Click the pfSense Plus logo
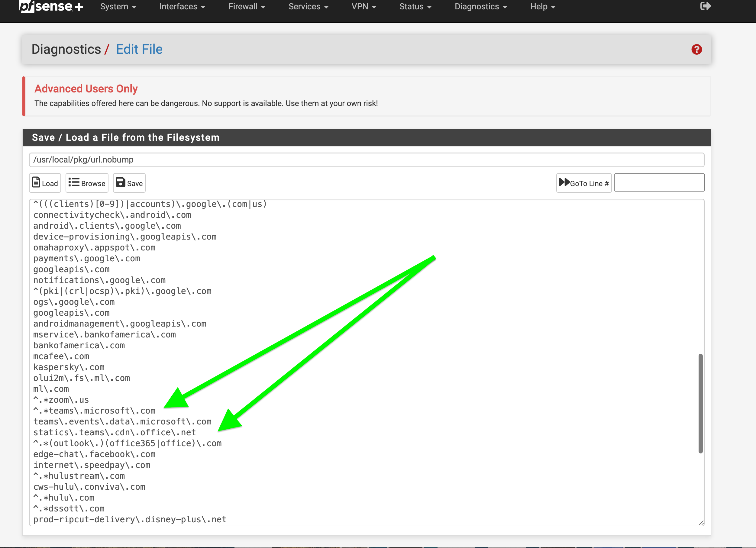 point(51,7)
